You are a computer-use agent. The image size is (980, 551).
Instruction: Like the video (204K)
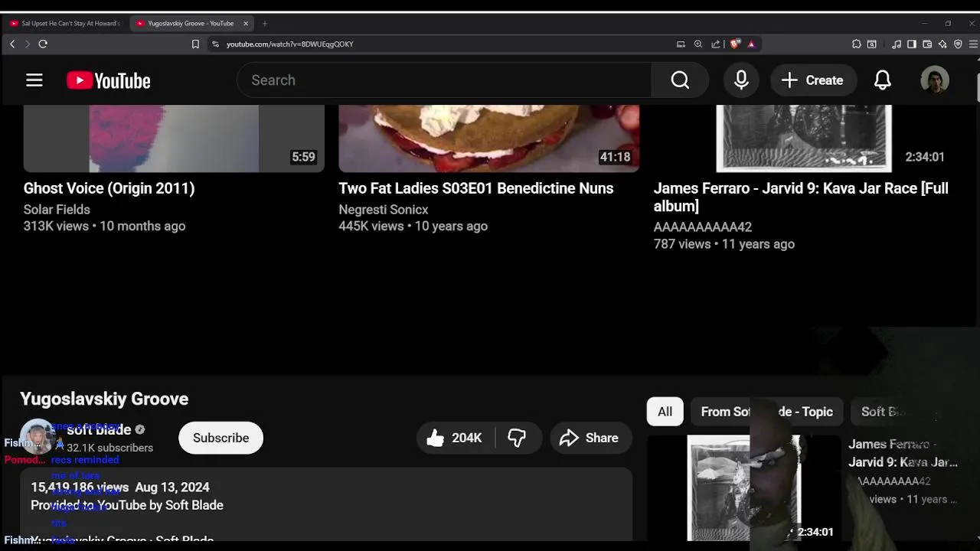(x=456, y=438)
